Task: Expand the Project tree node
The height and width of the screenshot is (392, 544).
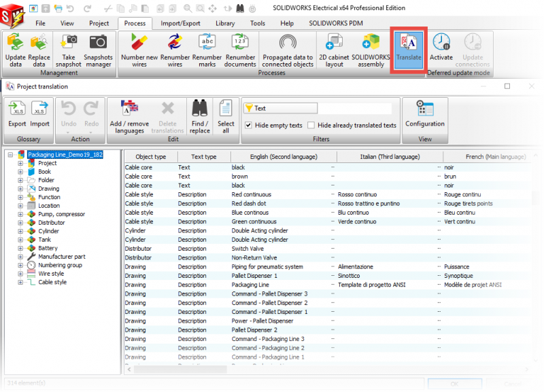Action: click(20, 163)
